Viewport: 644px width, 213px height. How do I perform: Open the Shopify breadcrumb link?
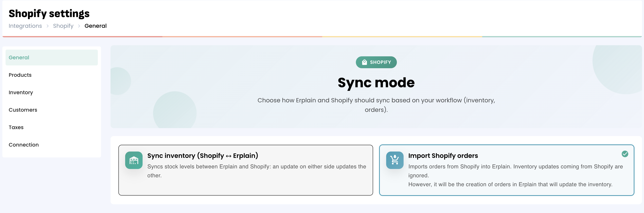point(63,26)
